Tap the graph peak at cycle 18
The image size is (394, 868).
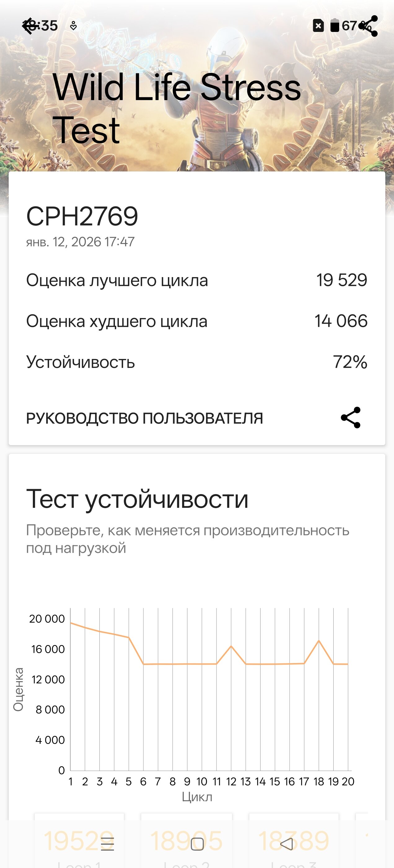[319, 640]
